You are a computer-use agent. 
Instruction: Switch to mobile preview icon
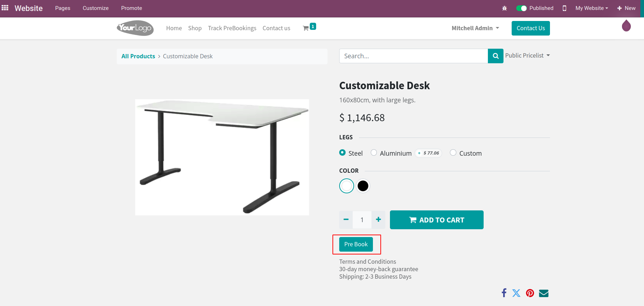[565, 8]
